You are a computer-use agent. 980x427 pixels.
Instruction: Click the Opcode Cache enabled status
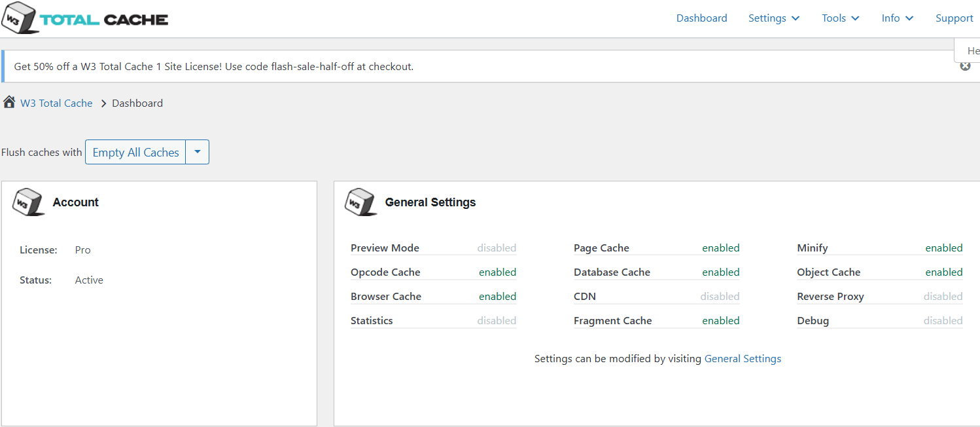click(497, 272)
